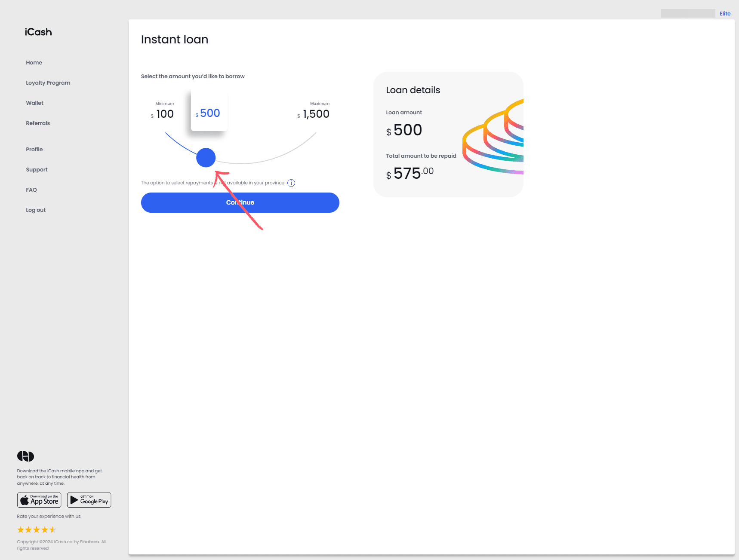Open the Wallet page

(x=34, y=103)
